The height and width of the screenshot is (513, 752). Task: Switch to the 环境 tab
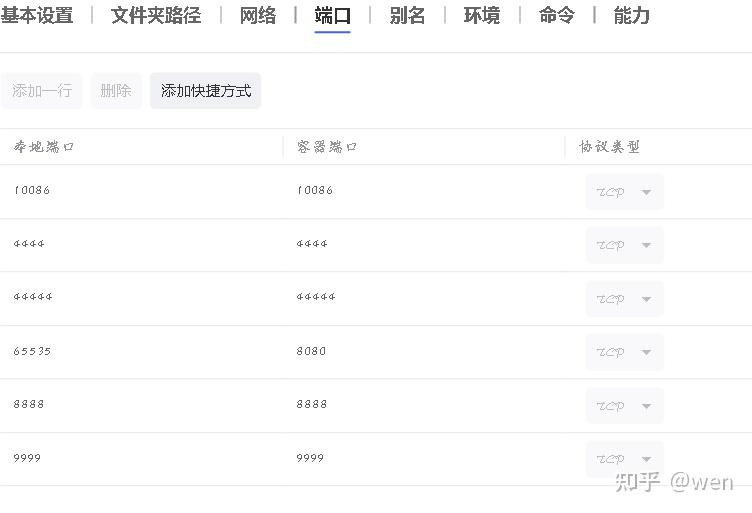click(x=482, y=16)
